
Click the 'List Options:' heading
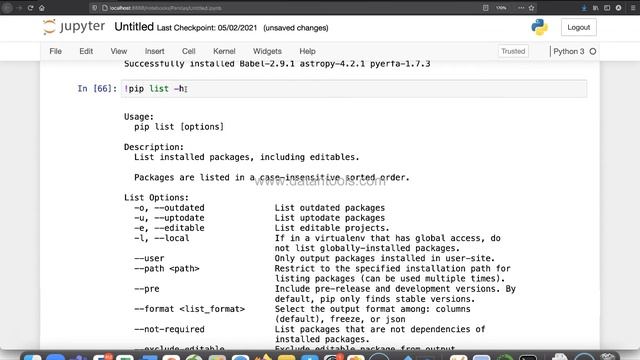(156, 198)
